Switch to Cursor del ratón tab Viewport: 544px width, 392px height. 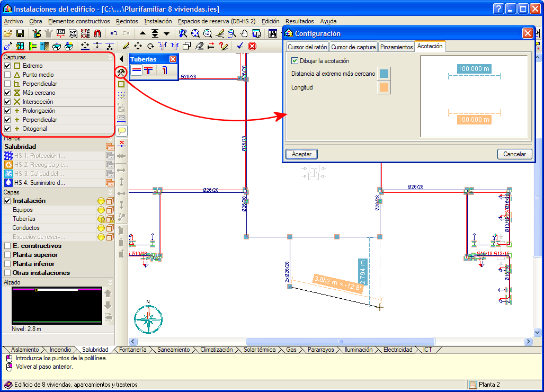[307, 47]
